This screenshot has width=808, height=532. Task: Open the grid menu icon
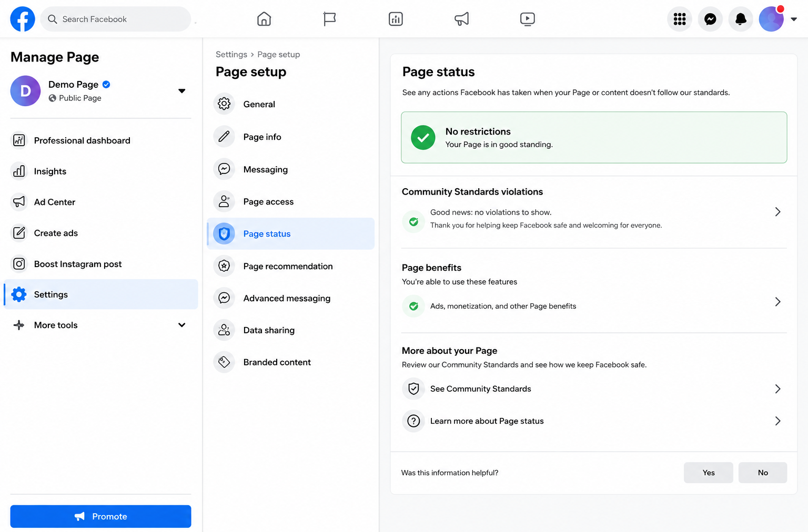point(680,19)
